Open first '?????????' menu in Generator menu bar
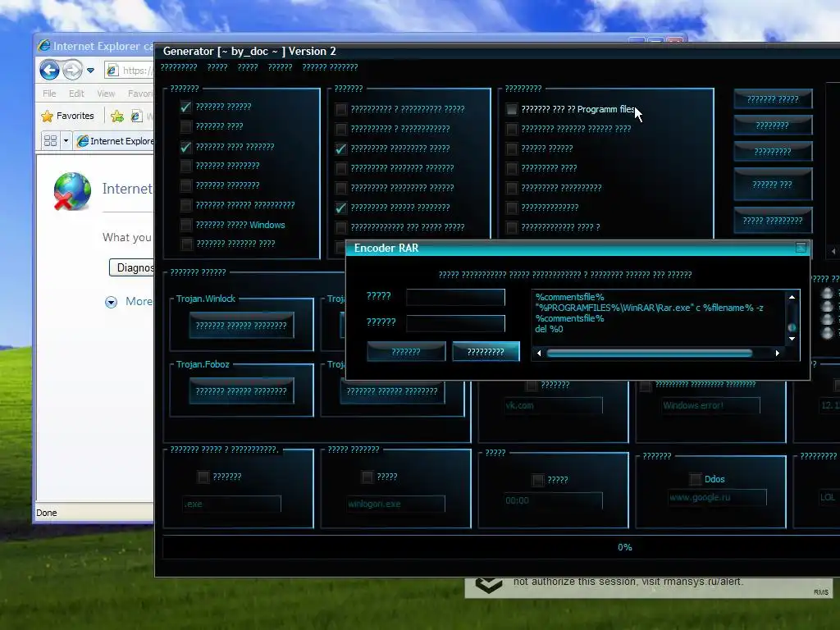This screenshot has width=840, height=630. pos(178,67)
